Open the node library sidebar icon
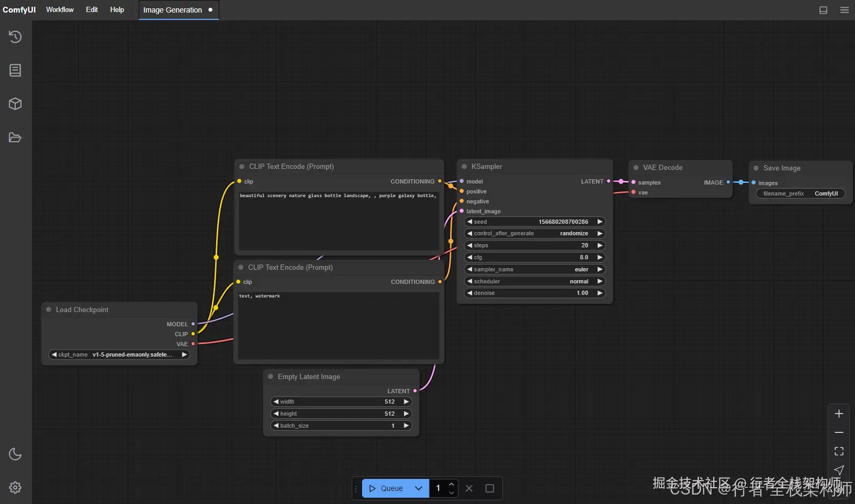 (15, 70)
